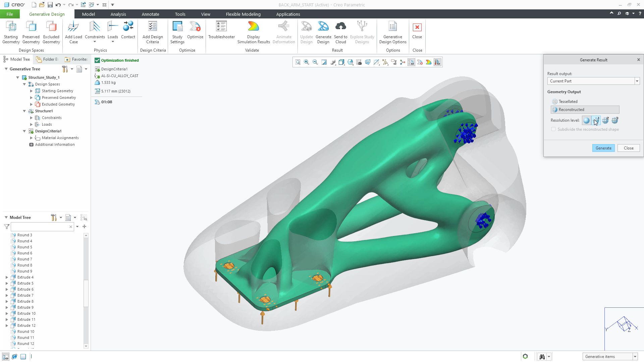Select Reconstructed geometry output option
Screen dimensions: 644x362
pos(585,110)
